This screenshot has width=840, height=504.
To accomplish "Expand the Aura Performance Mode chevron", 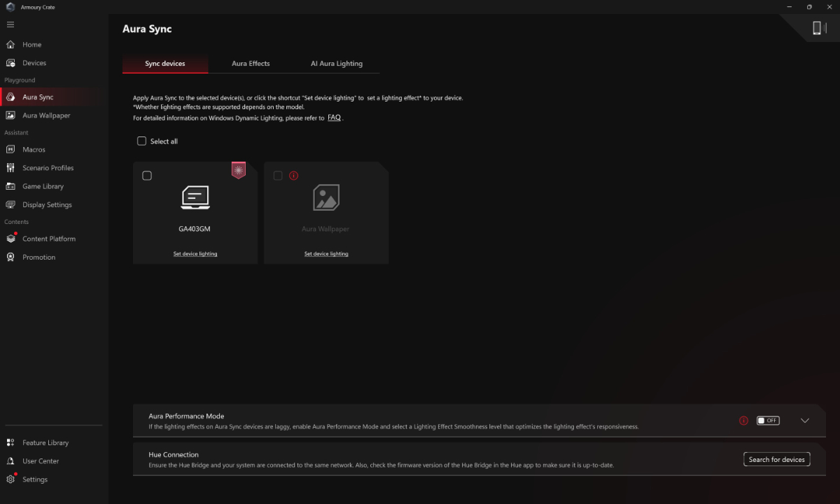I will click(x=805, y=421).
